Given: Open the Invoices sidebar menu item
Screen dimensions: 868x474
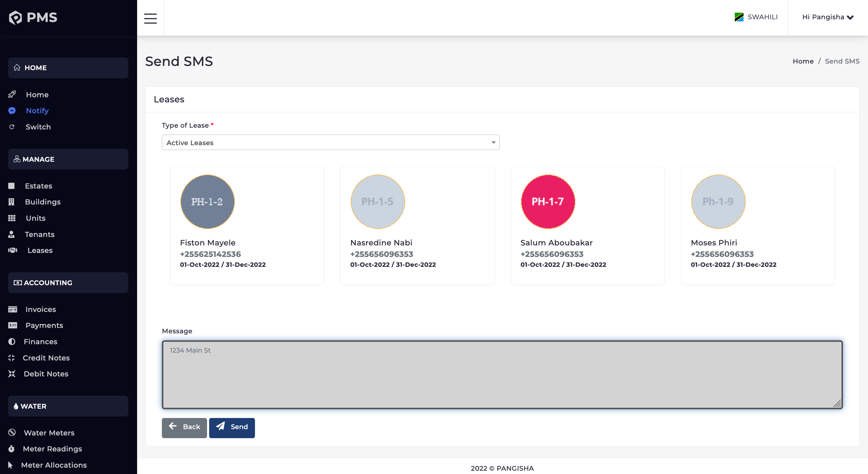Looking at the screenshot, I should coord(40,309).
